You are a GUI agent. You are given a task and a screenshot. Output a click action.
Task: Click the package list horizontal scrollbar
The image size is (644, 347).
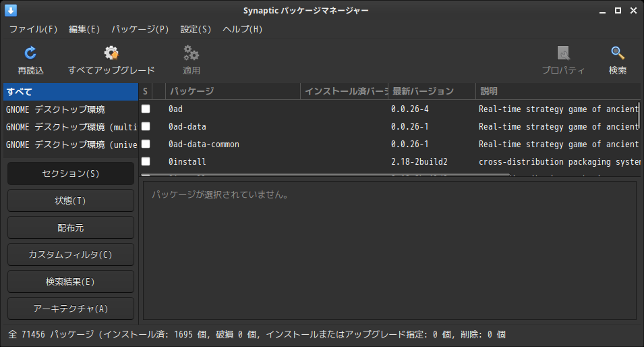[x=325, y=175]
